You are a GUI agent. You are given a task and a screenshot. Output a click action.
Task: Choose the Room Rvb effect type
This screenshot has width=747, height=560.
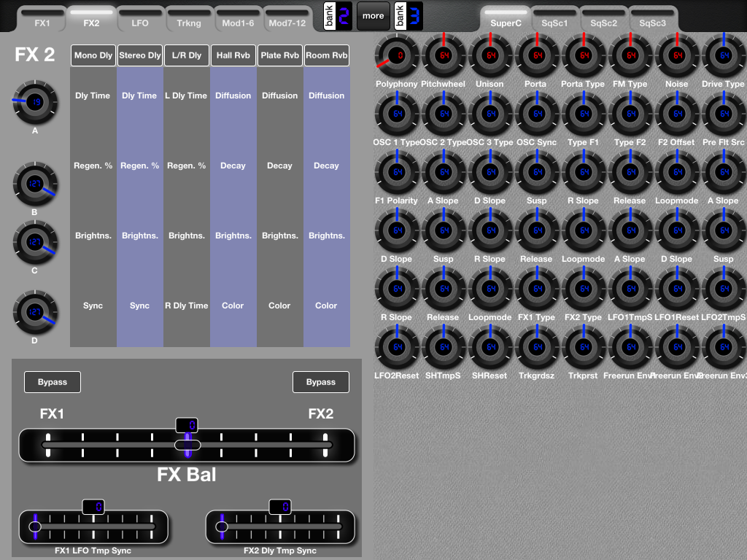326,55
